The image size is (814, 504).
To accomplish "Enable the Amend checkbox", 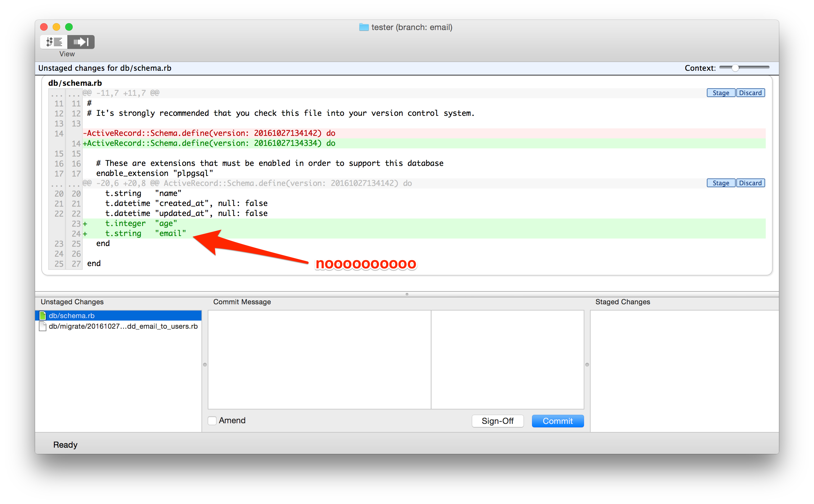I will [212, 420].
